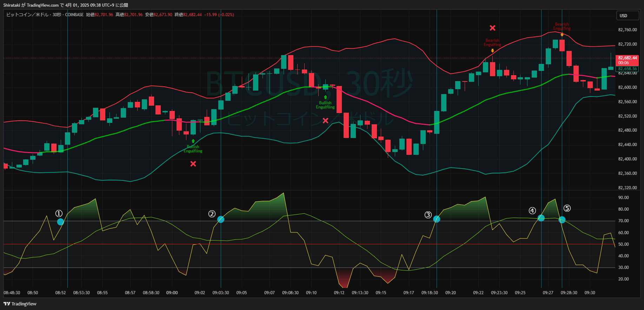
Task: Click the 09:15 time axis label
Action: pyautogui.click(x=381, y=293)
